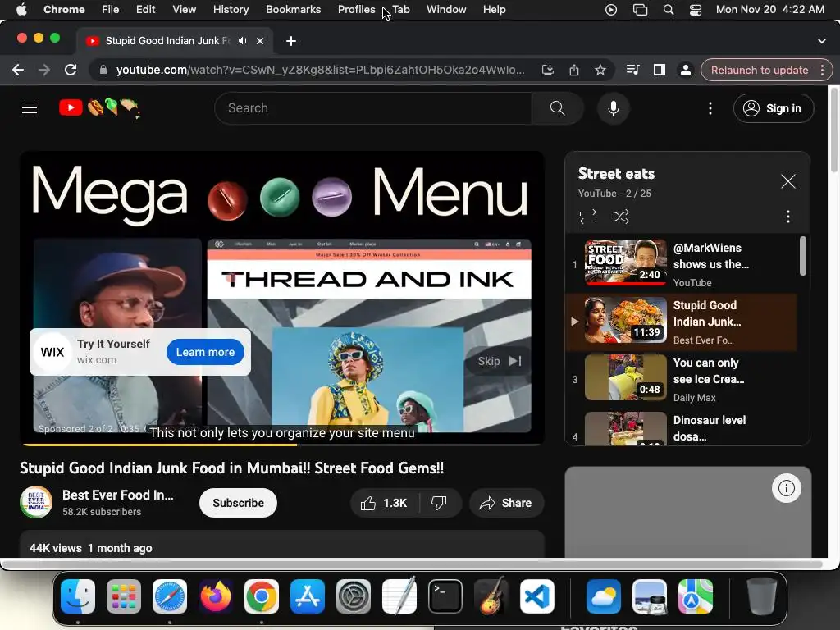This screenshot has width=840, height=630.
Task: Open Chrome three-dot menu
Action: pos(822,71)
